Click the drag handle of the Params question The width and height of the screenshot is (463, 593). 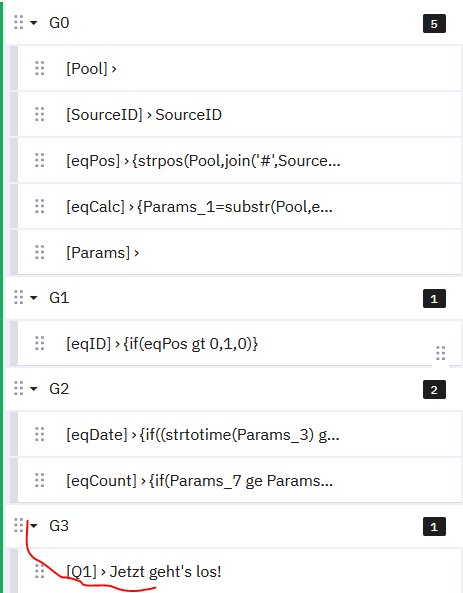(40, 252)
